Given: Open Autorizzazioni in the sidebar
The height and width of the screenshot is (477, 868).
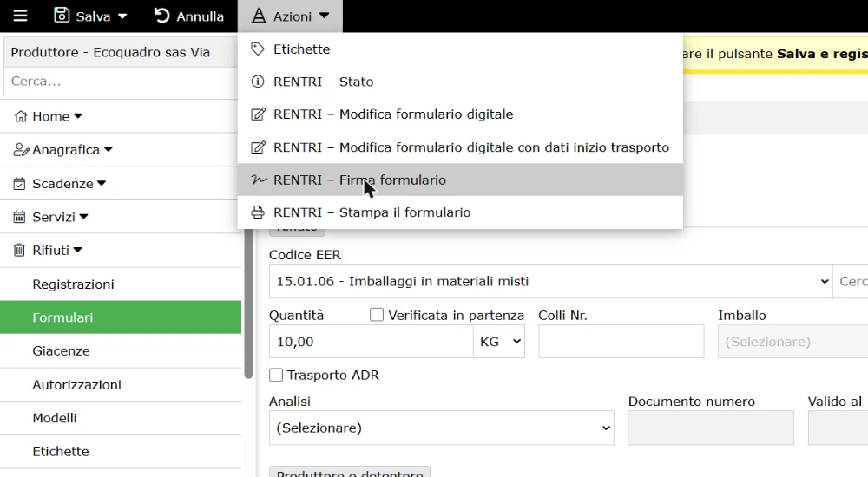Looking at the screenshot, I should pyautogui.click(x=121, y=384).
